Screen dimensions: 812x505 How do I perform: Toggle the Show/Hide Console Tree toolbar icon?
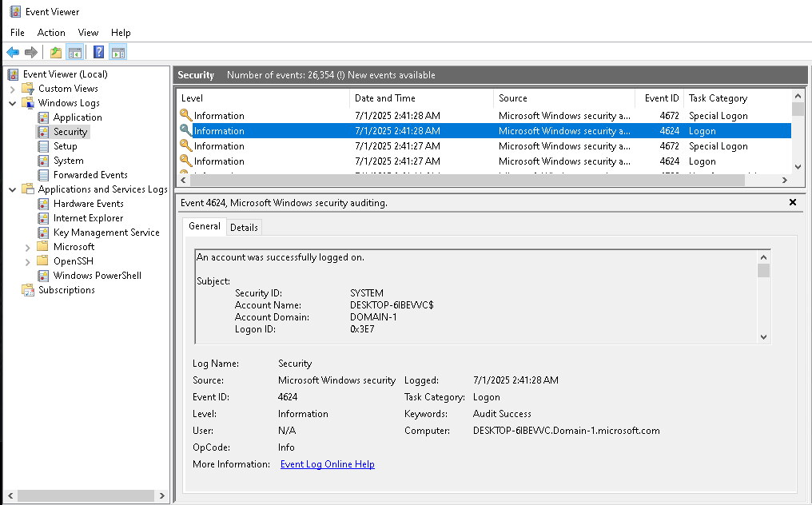[75, 52]
